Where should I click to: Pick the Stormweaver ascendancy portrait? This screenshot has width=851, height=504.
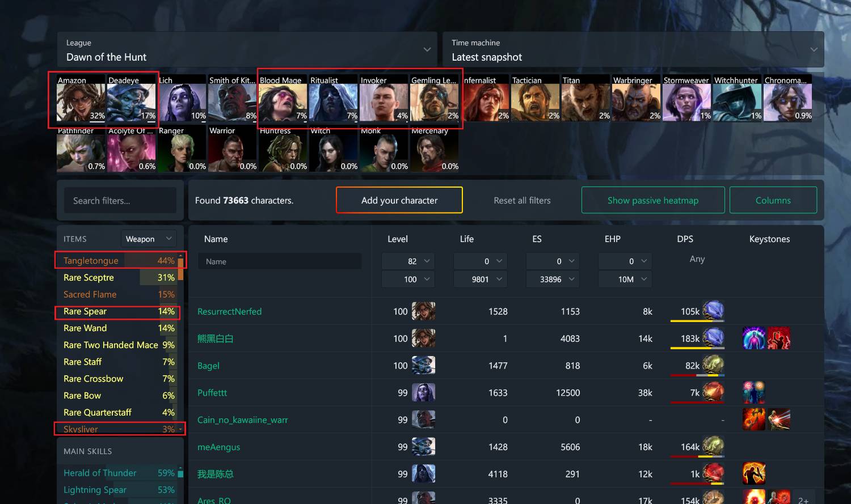[x=687, y=98]
